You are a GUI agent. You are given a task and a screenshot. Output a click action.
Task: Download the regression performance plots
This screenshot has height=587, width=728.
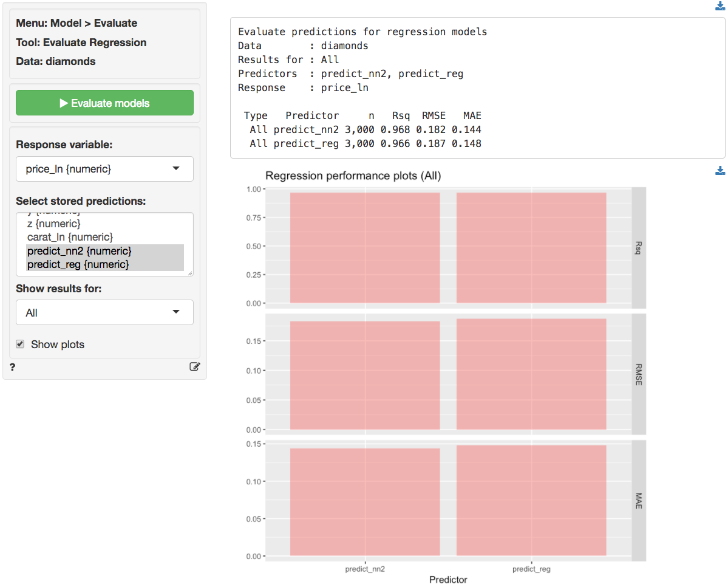click(720, 171)
